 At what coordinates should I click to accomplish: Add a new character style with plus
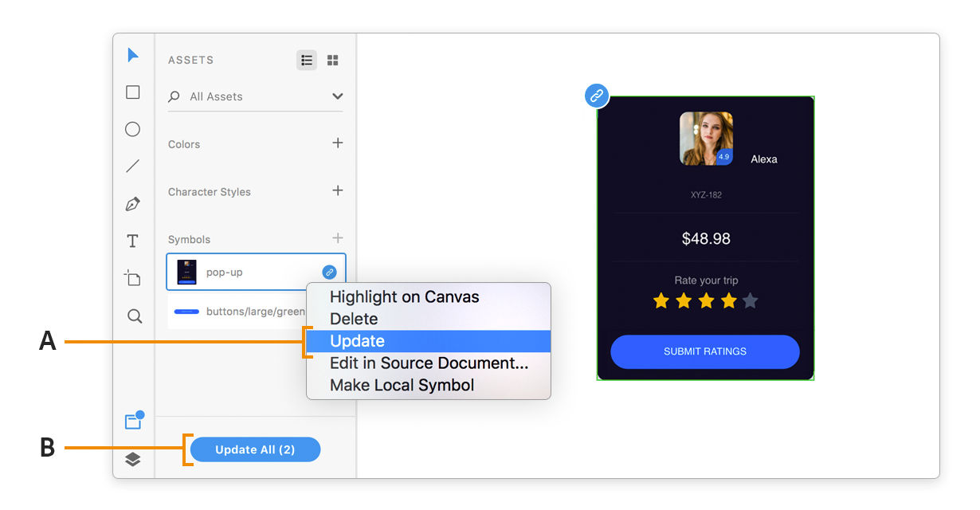(x=338, y=190)
